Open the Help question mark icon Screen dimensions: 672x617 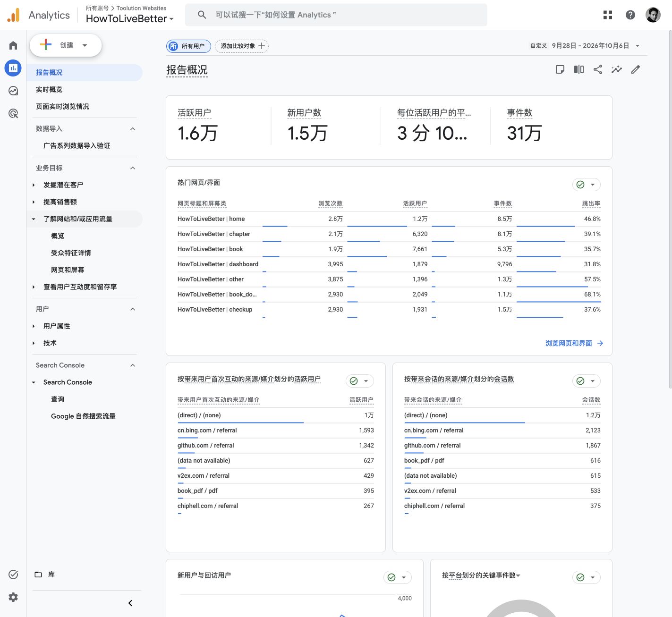click(x=630, y=15)
